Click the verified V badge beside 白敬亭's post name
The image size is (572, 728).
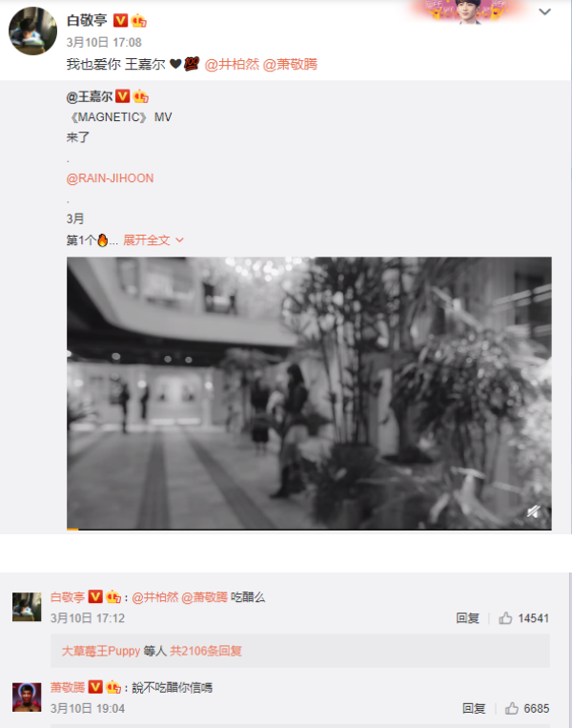point(121,20)
